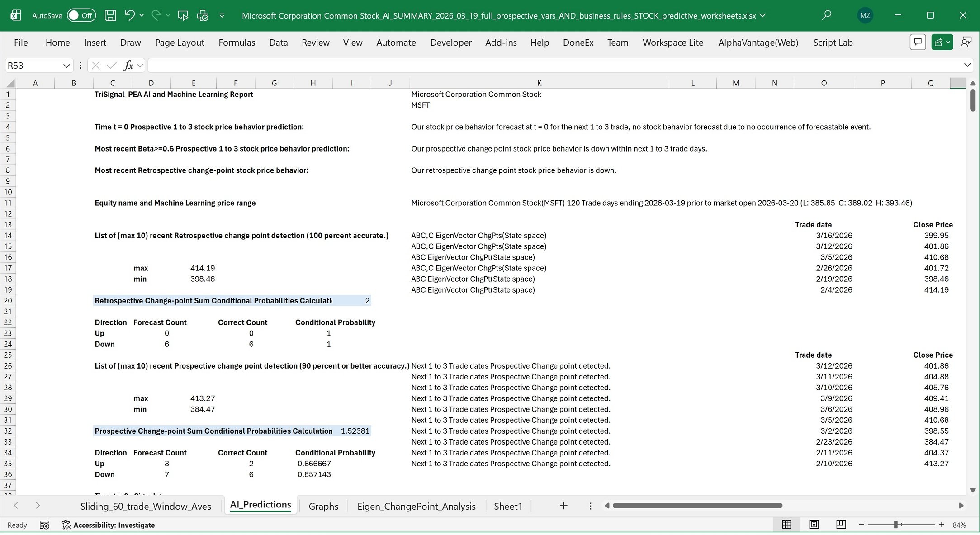The height and width of the screenshot is (535, 980).
Task: Click vertical scroll down arrow
Action: pyautogui.click(x=973, y=490)
